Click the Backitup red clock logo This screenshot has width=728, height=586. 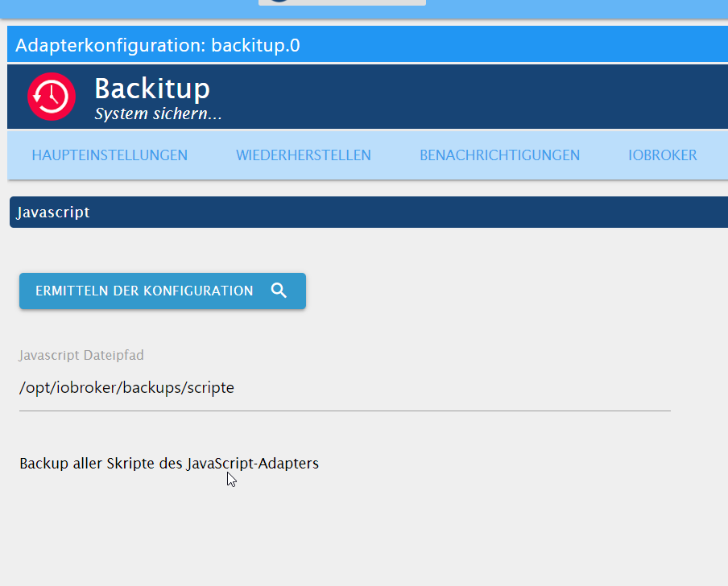click(x=52, y=97)
